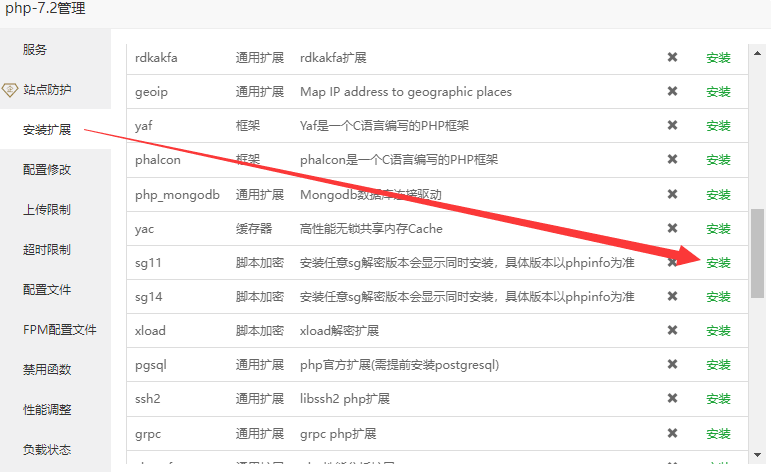
Task: Click the 'libssh2 php扩展' description
Action: coord(345,398)
